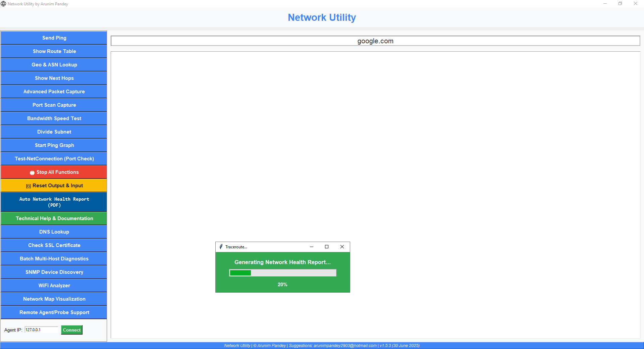Open the Show Route Table function
This screenshot has height=349, width=644.
[54, 51]
